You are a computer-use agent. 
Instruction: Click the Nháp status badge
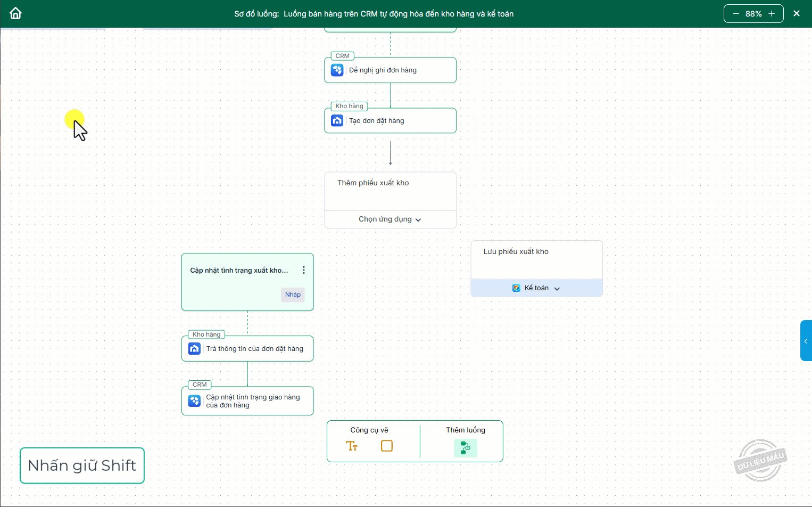tap(293, 295)
